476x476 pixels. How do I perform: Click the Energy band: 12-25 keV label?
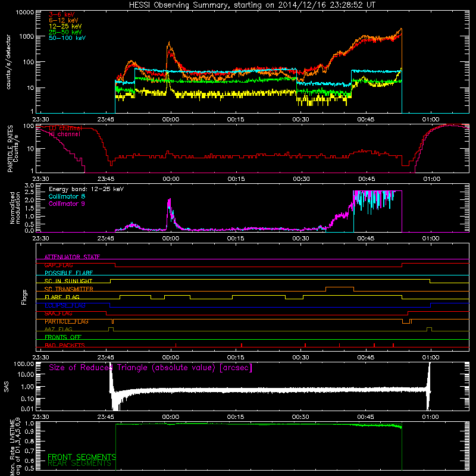click(86, 189)
